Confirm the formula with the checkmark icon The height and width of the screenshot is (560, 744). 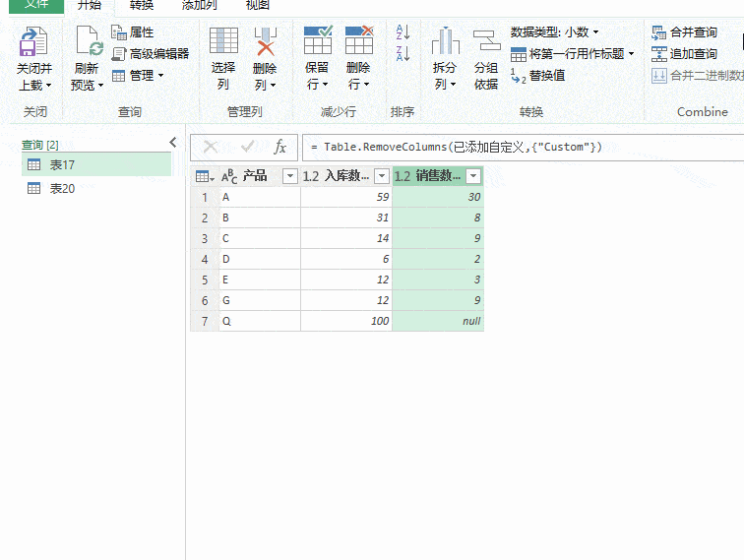tap(247, 147)
